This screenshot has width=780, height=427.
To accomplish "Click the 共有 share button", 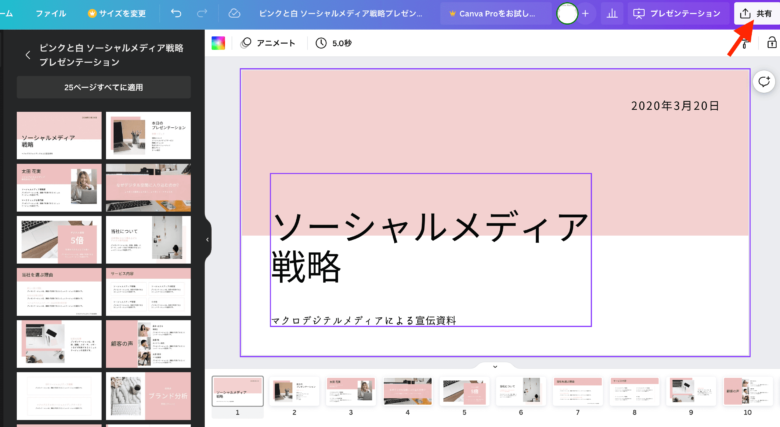I will tap(756, 13).
